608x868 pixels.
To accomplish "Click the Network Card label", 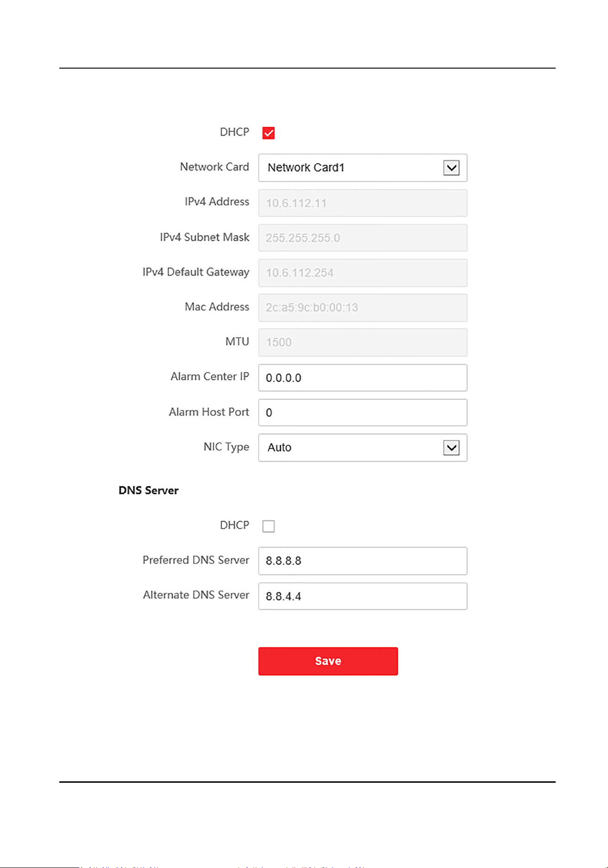I will point(214,167).
